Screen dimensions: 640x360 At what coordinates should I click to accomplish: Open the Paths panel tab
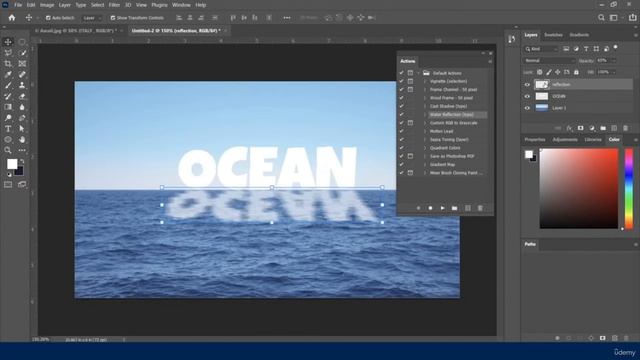click(530, 244)
